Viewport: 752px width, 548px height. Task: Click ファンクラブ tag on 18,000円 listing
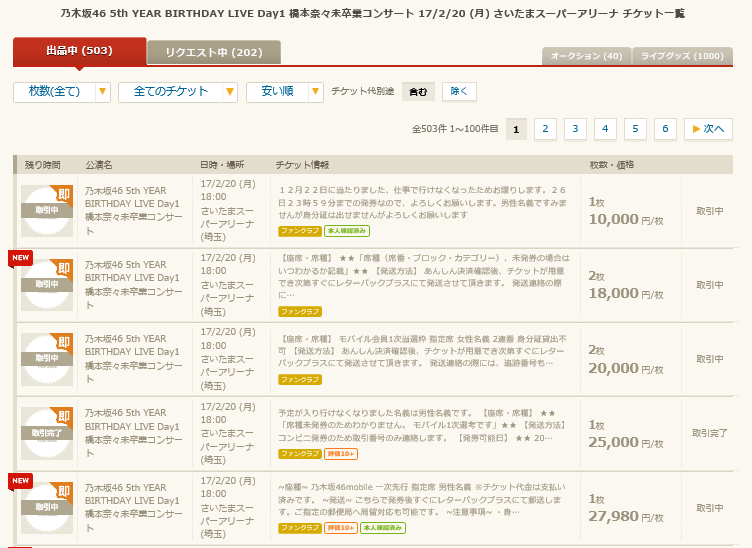(300, 312)
